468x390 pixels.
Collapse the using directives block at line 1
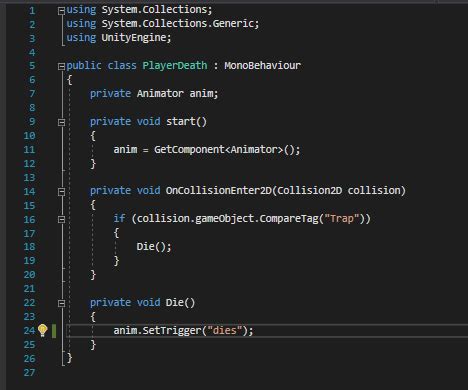(x=61, y=11)
